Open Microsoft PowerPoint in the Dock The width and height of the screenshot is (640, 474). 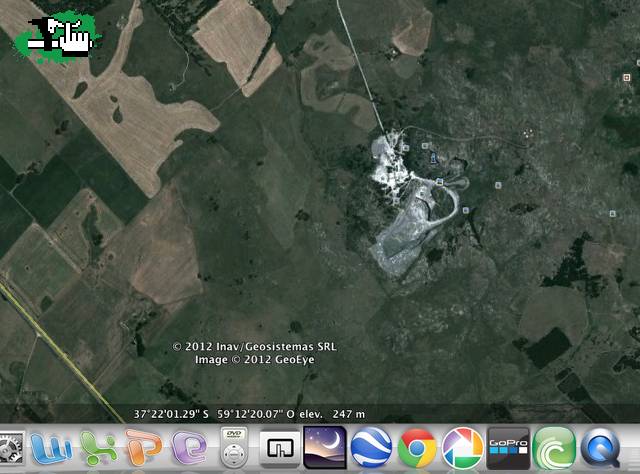(x=144, y=448)
